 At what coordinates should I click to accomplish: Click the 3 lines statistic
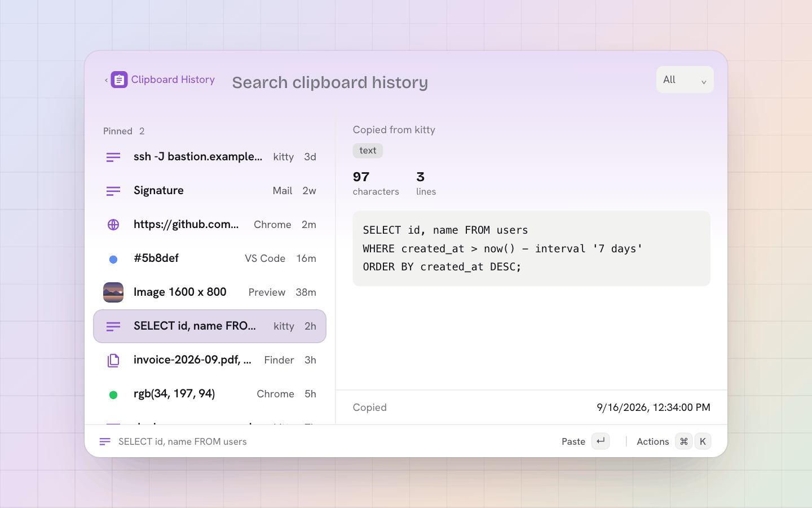click(x=426, y=183)
